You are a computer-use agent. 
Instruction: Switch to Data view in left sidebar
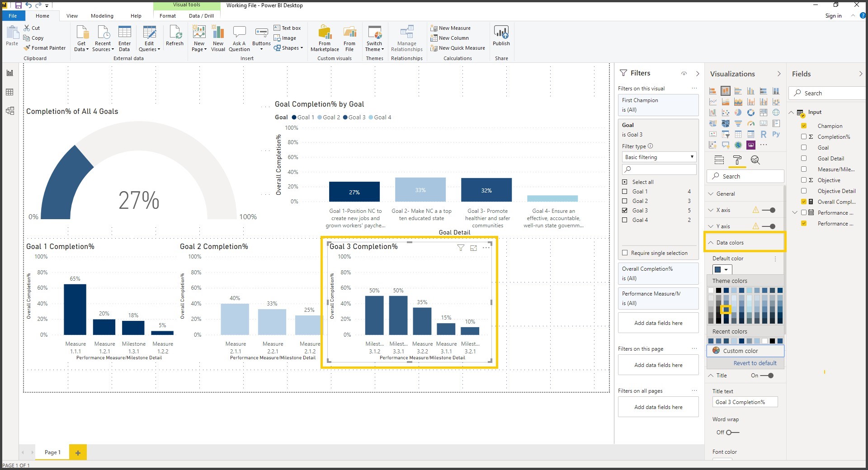[10, 92]
